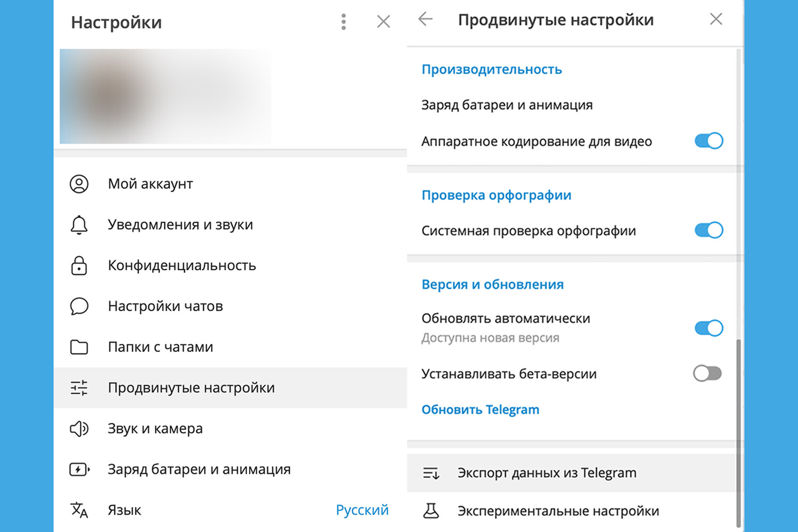Enable installing beta versions
This screenshot has width=798, height=532.
707,373
